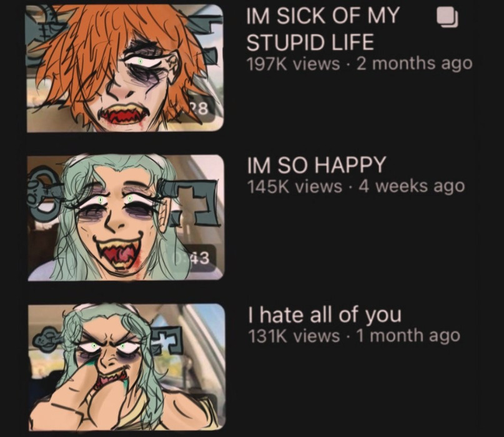Click the 4 weeks ago timestamp

(x=412, y=186)
